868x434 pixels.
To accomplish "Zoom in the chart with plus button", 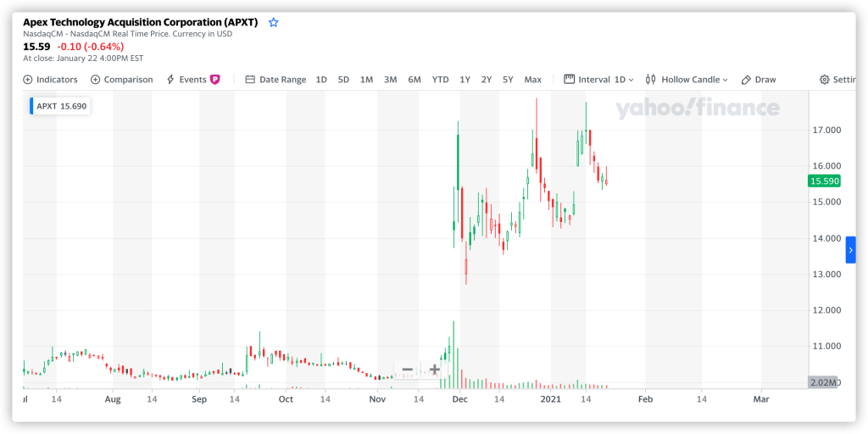I will coord(434,370).
